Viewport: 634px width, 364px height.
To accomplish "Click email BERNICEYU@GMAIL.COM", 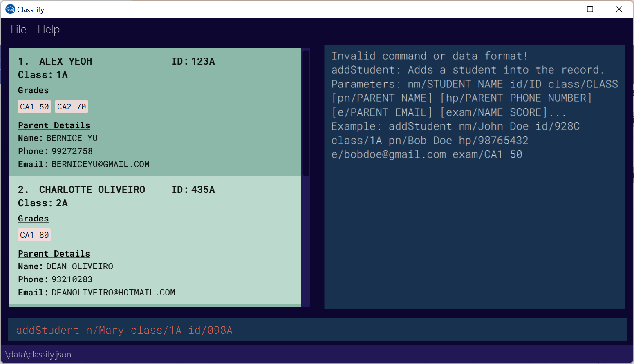I will click(x=101, y=164).
